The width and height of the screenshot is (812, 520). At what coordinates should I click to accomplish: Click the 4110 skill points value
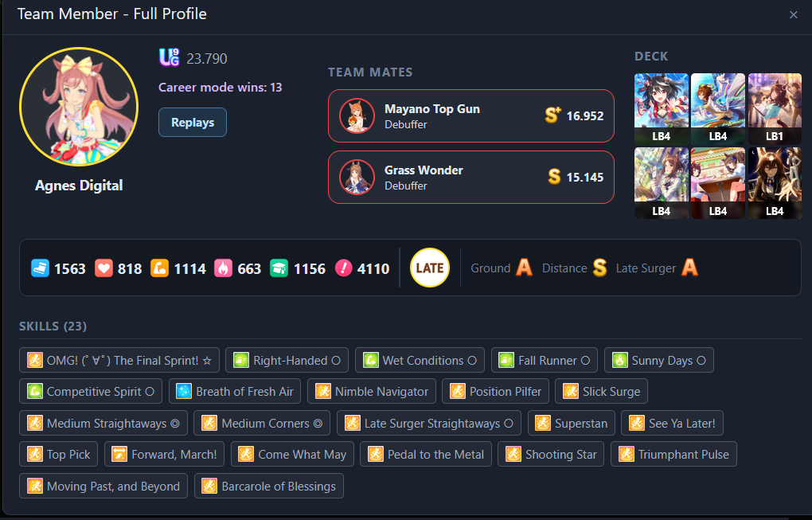(373, 269)
